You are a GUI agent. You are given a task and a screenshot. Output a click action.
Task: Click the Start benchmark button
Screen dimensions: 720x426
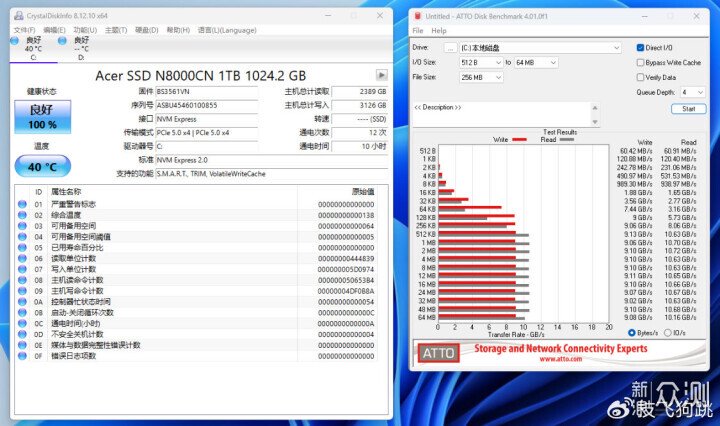tap(688, 109)
